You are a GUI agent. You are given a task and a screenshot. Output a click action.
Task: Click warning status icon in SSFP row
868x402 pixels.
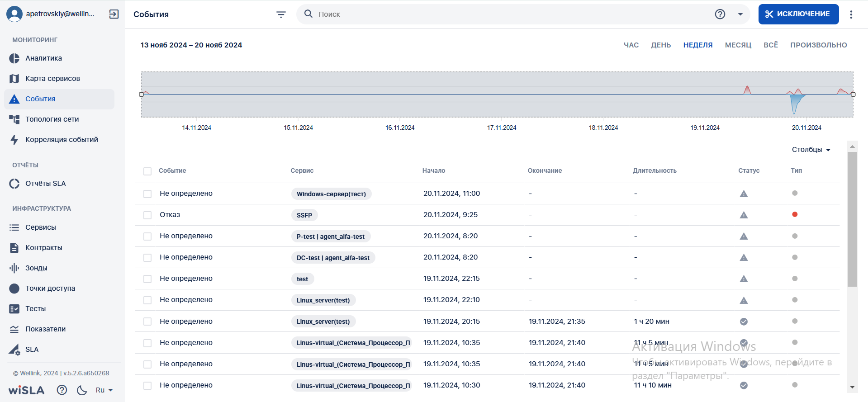tap(744, 215)
